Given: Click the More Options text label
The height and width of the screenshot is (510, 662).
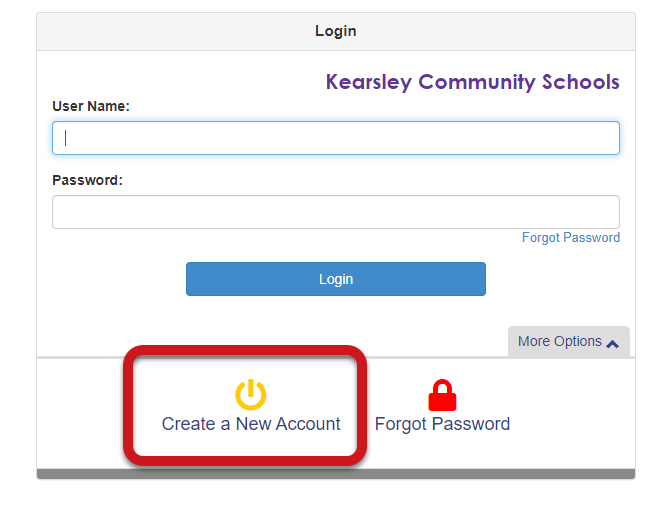Looking at the screenshot, I should click(x=559, y=341).
